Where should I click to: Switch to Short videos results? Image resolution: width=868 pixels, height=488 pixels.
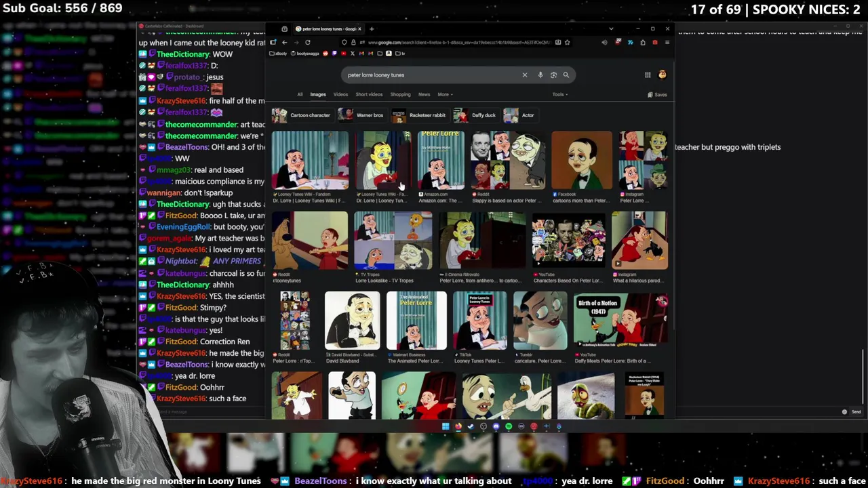(x=369, y=95)
